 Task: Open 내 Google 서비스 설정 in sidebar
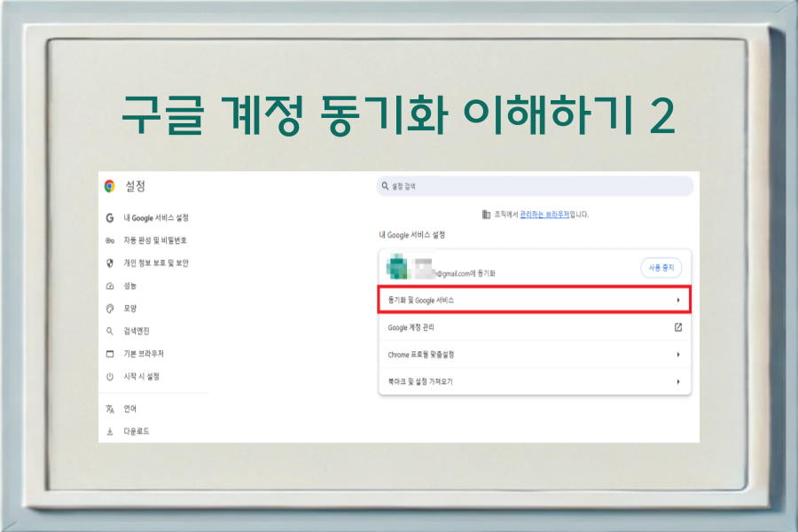coord(156,218)
